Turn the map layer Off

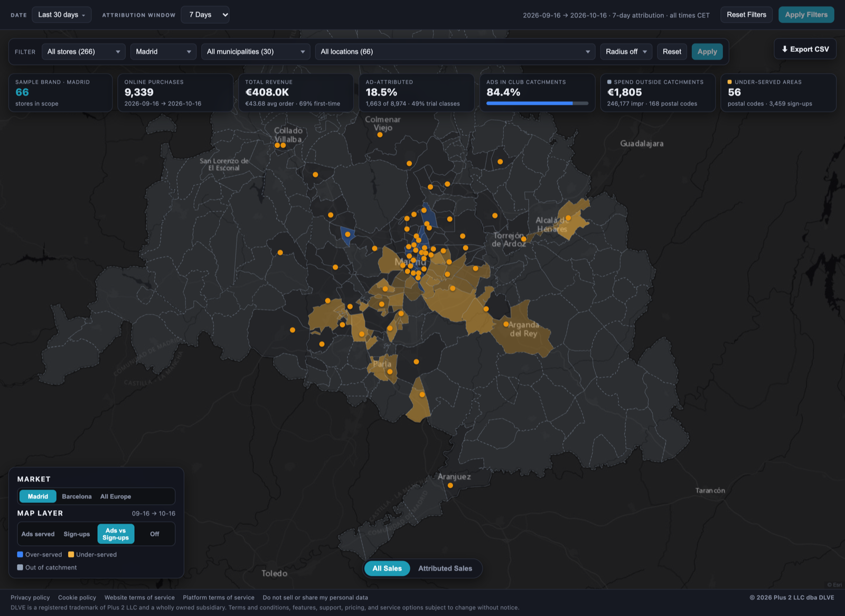pos(154,534)
